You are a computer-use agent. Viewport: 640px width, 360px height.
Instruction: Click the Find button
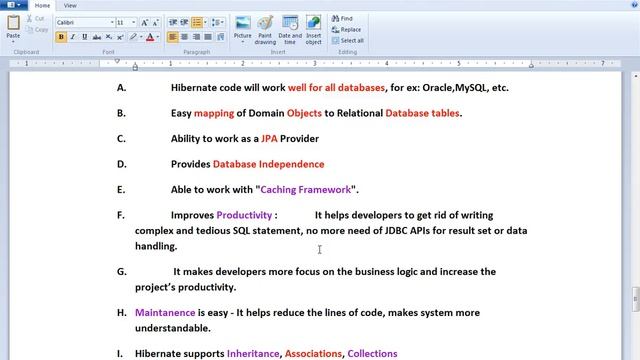[x=342, y=18]
